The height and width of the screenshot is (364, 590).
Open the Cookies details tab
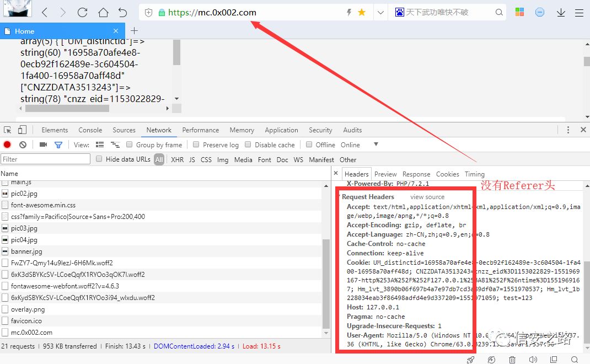click(447, 174)
